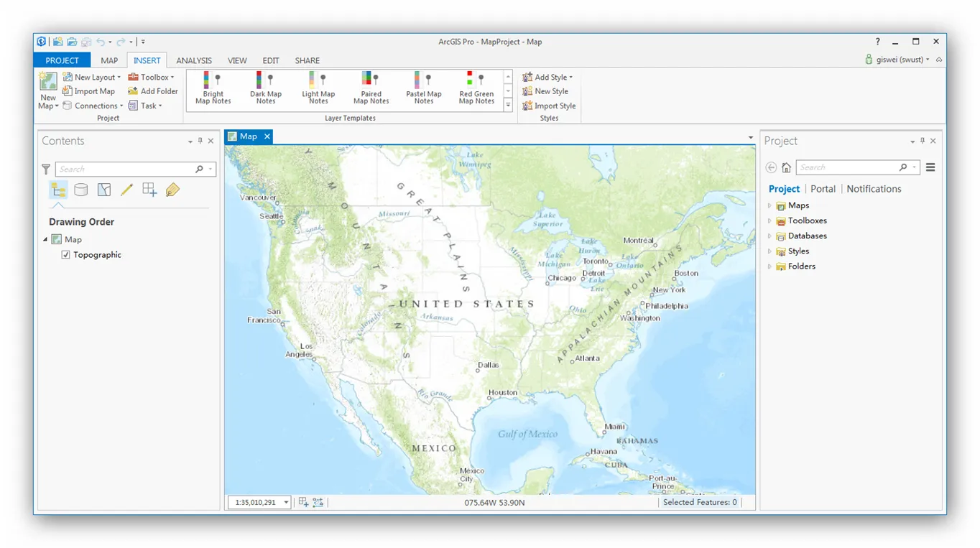Pin the Contents pane auto-hide toggle
The image size is (980, 548).
[x=200, y=141]
